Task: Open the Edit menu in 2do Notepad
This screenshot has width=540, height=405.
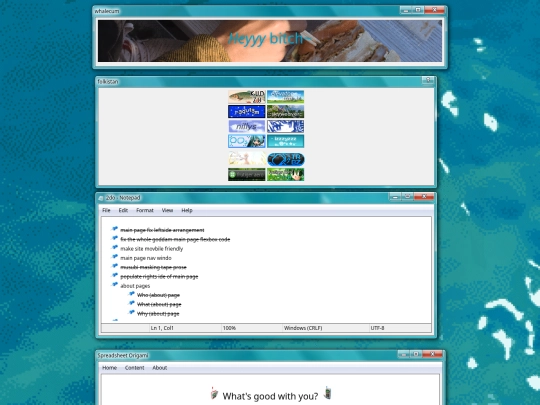Action: (123, 210)
